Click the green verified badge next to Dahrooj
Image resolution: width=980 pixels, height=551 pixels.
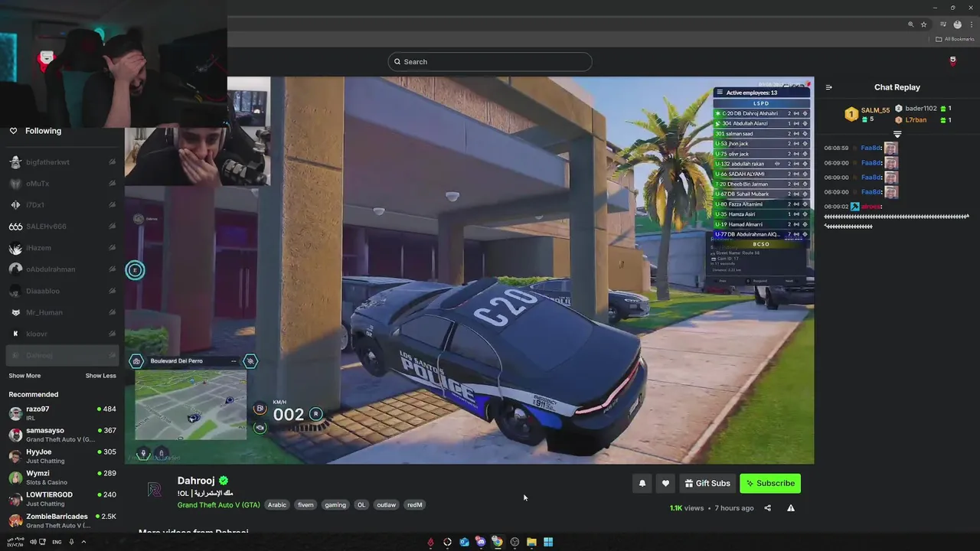click(x=224, y=481)
